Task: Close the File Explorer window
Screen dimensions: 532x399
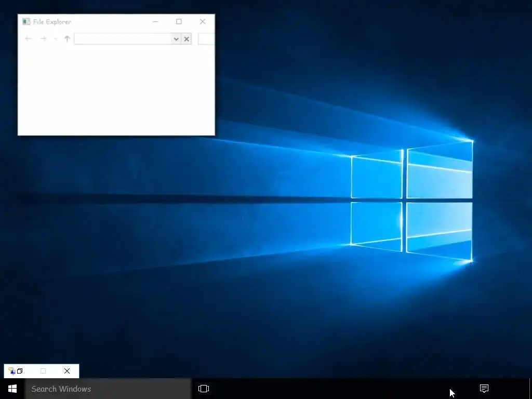Action: pos(203,22)
